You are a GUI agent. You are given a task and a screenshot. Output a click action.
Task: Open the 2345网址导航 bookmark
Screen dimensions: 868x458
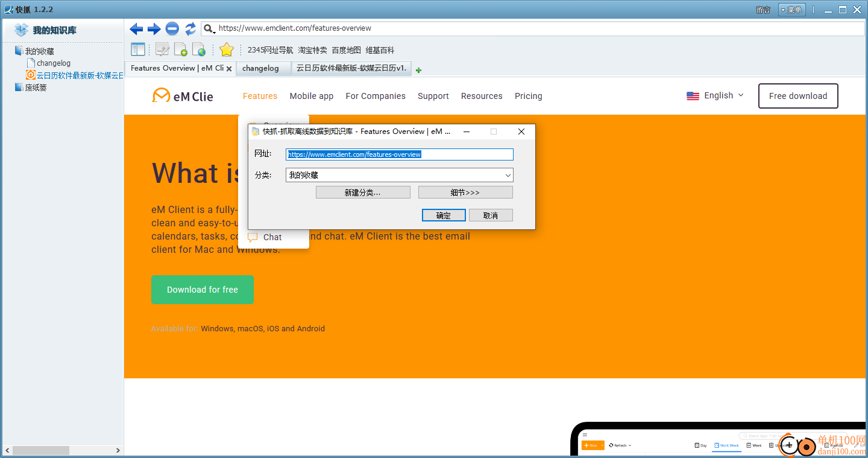[270, 50]
